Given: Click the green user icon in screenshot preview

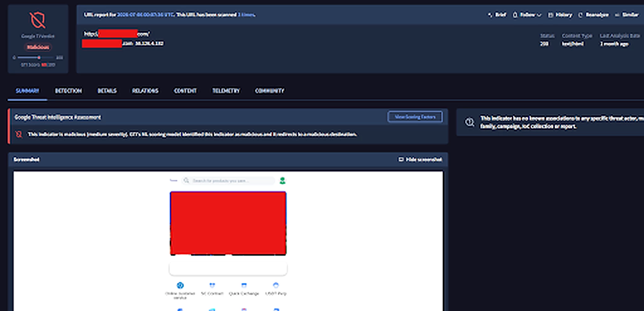Looking at the screenshot, I should 282,181.
